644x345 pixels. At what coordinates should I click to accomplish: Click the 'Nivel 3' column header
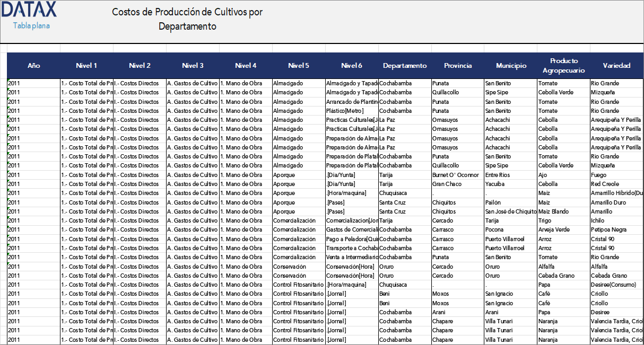tap(193, 65)
